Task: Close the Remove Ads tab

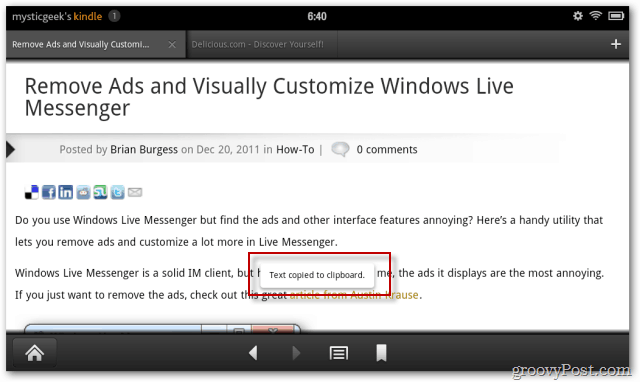Action: 172,44
